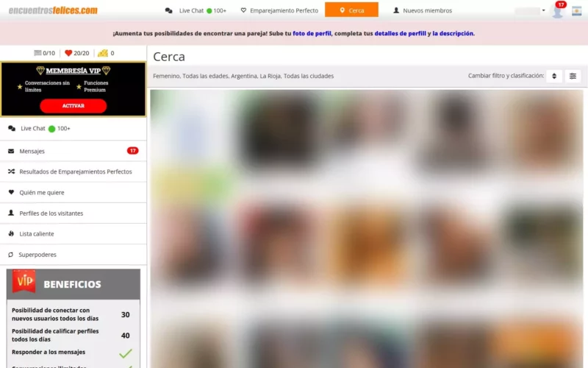Click the heart icon beside Emparejamiento Perfecto

click(243, 10)
